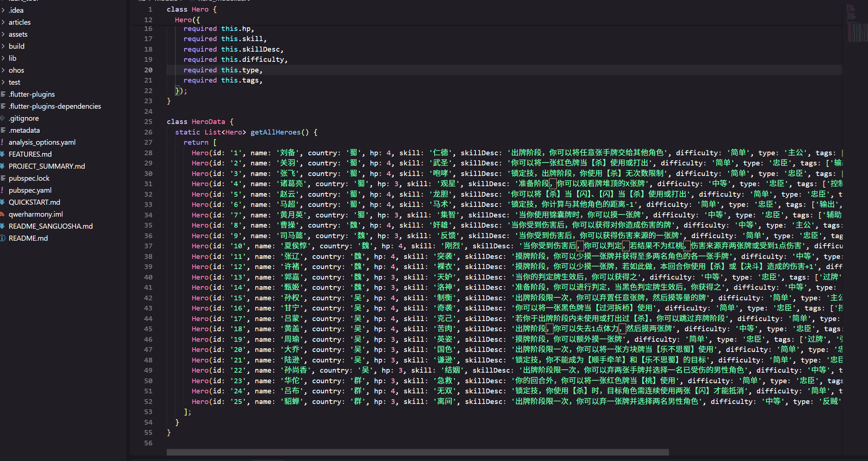The height and width of the screenshot is (461, 868).
Task: Expand the .idea folder
Action: (x=16, y=10)
